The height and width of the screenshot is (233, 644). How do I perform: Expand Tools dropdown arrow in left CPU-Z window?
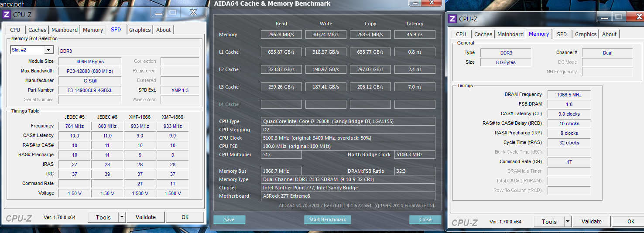122,217
